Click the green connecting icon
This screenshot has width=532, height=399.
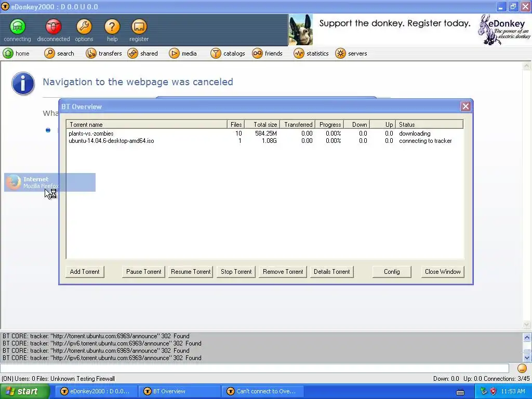coord(17,26)
